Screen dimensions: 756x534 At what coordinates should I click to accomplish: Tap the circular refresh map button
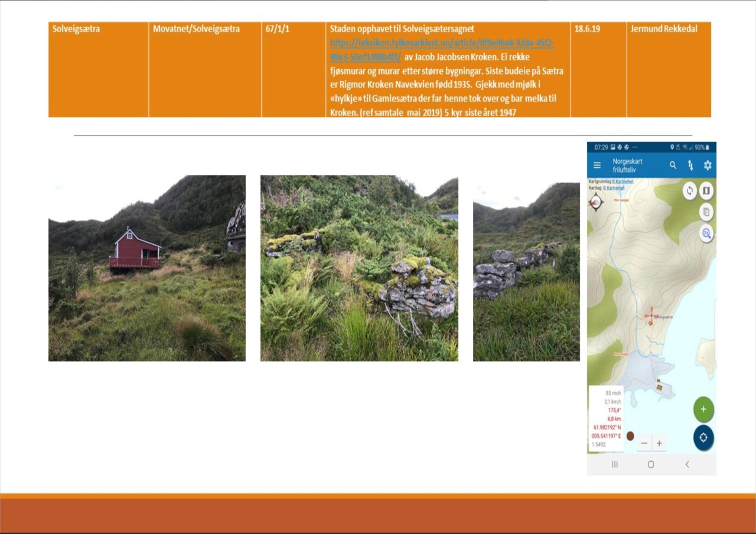coord(689,191)
